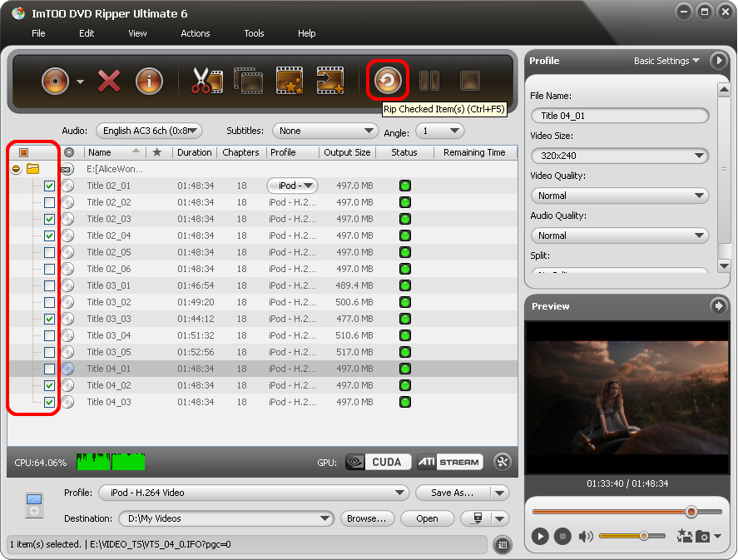Click the preview seek slider handle
Image resolution: width=738 pixels, height=560 pixels.
[691, 512]
